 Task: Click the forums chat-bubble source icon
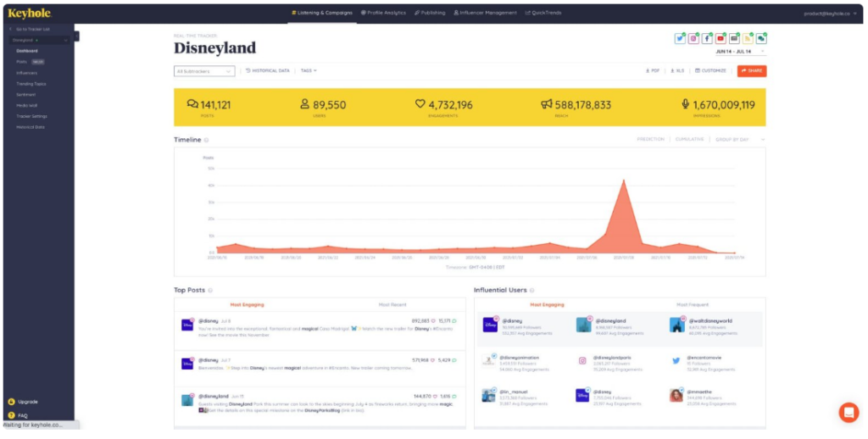761,39
